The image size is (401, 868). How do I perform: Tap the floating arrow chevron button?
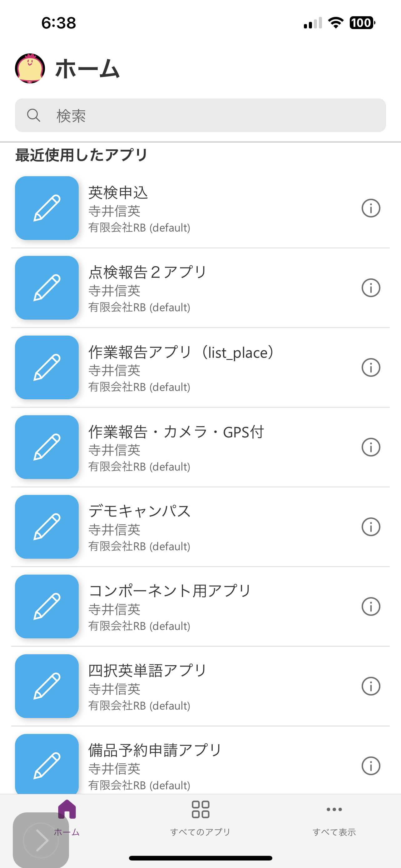click(41, 841)
